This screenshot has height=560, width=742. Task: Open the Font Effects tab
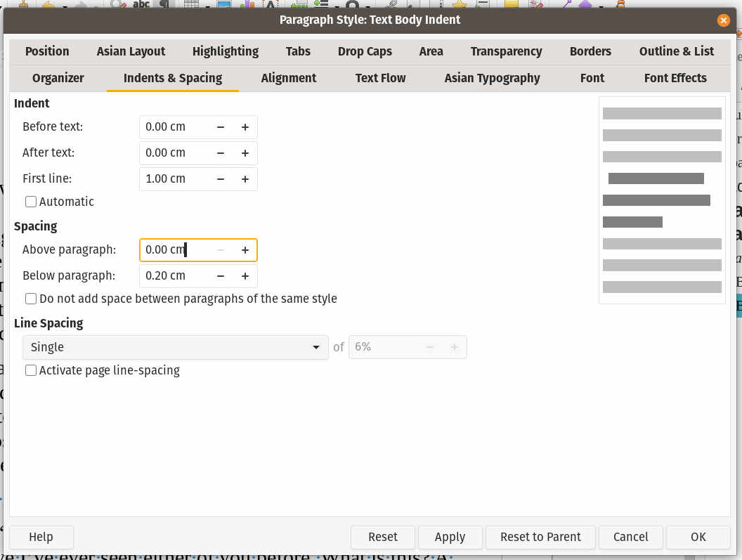point(675,78)
